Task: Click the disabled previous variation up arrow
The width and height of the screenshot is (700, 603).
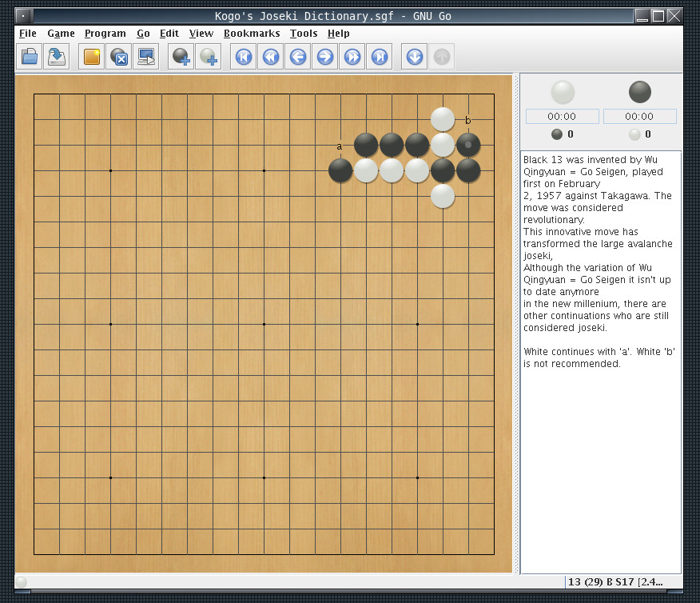Action: (442, 57)
